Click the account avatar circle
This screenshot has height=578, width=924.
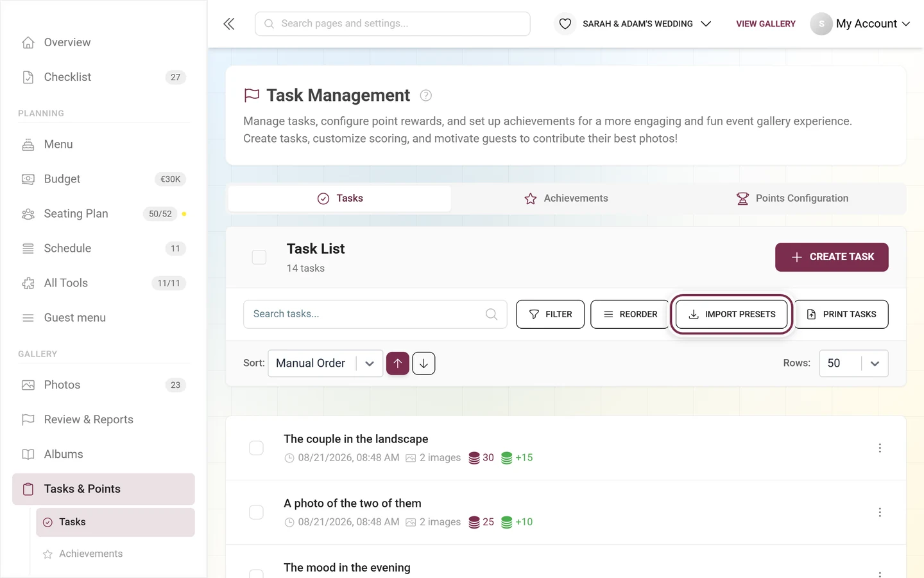pos(821,24)
